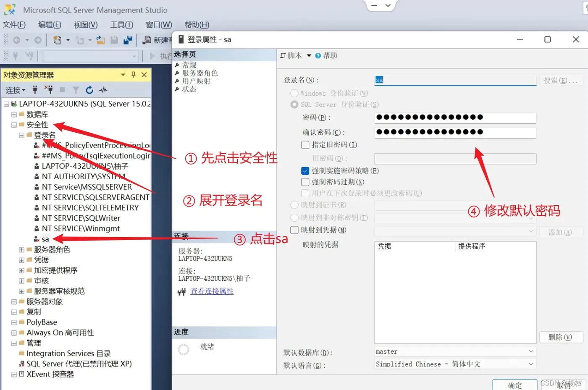Click the Save All double-disk icon
The height and width of the screenshot is (390, 588).
point(128,40)
